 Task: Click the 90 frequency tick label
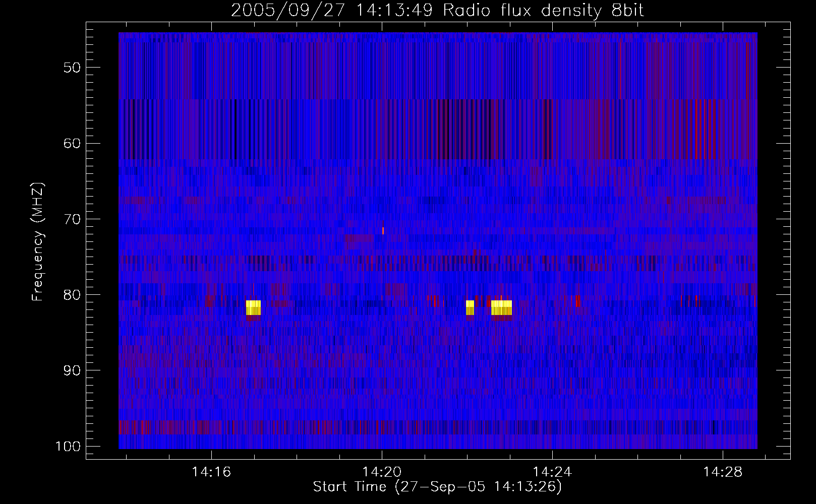(72, 370)
